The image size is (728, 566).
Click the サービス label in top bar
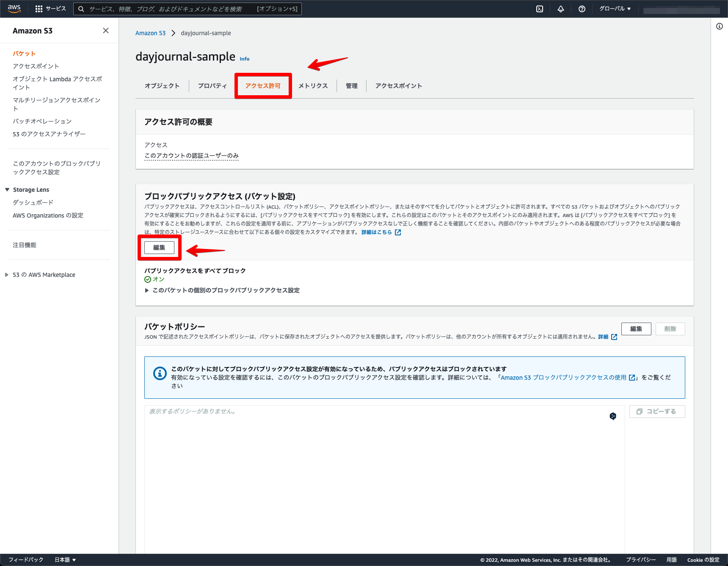(x=56, y=9)
